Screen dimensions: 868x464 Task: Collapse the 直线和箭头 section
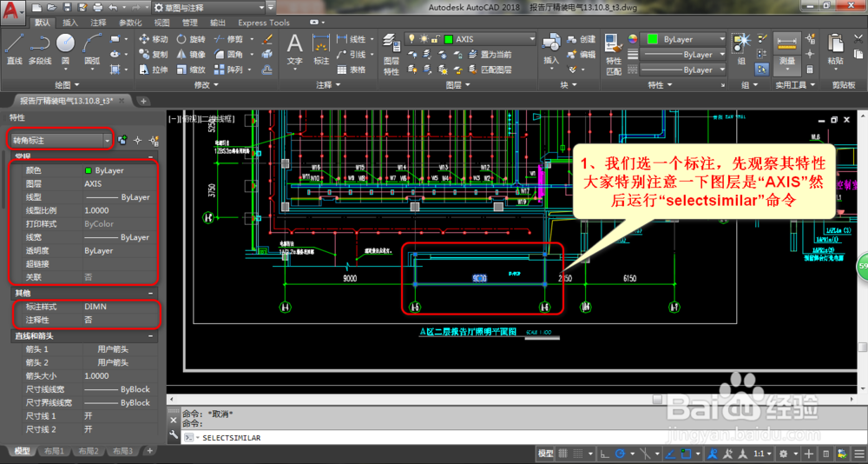point(150,336)
